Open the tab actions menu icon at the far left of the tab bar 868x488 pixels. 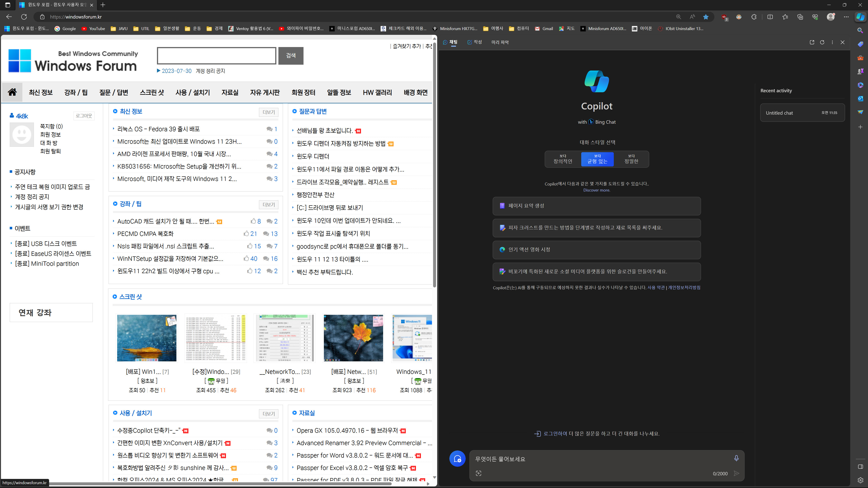(x=7, y=5)
